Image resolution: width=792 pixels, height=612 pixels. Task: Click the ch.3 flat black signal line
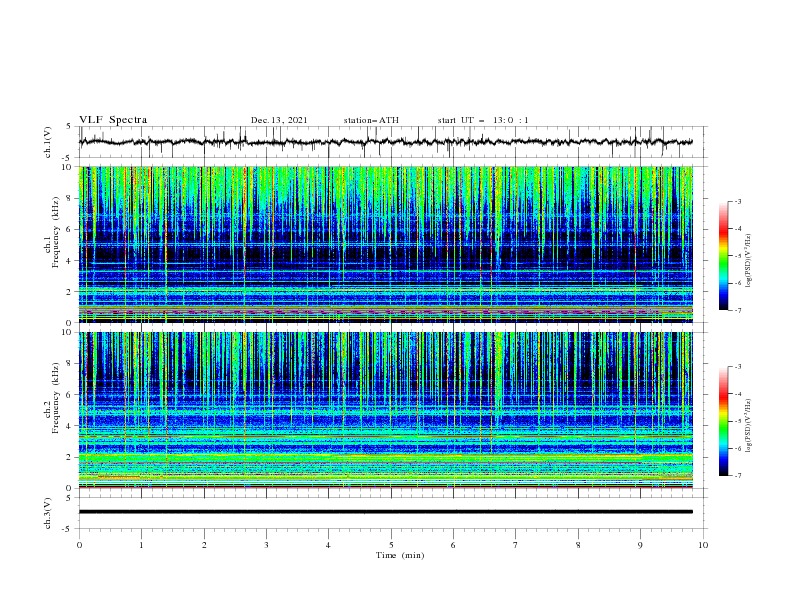[386, 512]
